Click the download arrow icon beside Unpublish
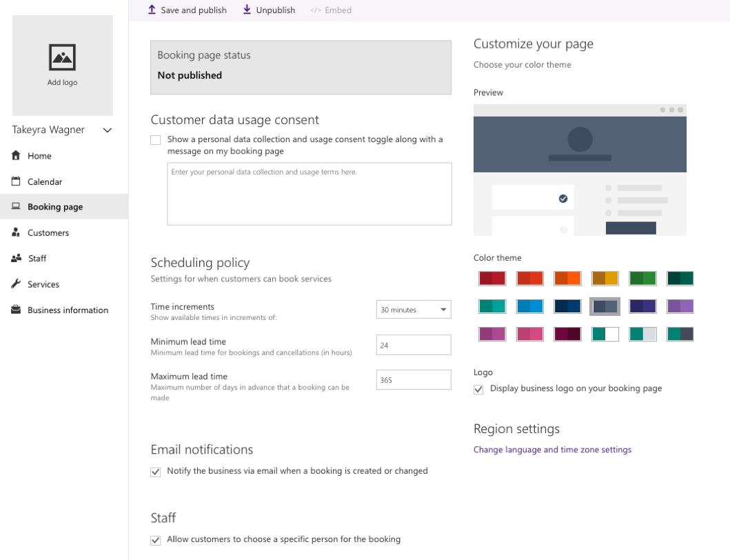 pos(247,10)
